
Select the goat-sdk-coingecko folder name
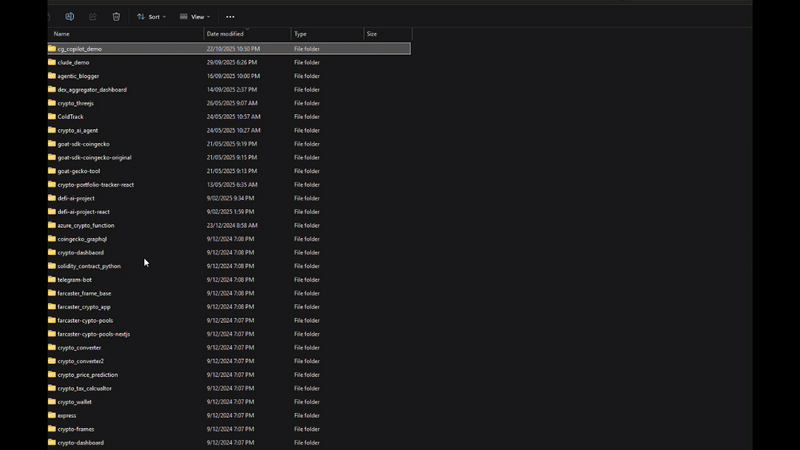(84, 144)
